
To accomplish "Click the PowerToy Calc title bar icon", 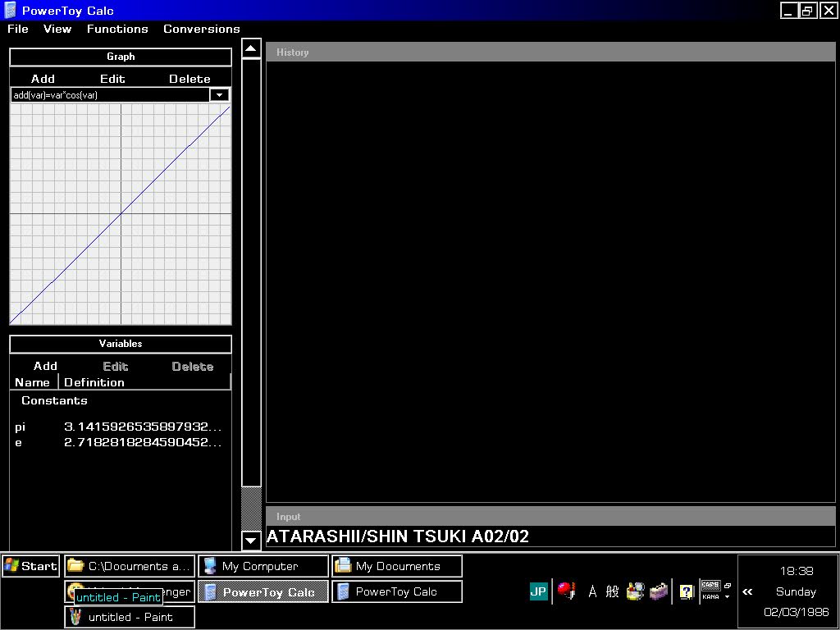I will (10, 10).
